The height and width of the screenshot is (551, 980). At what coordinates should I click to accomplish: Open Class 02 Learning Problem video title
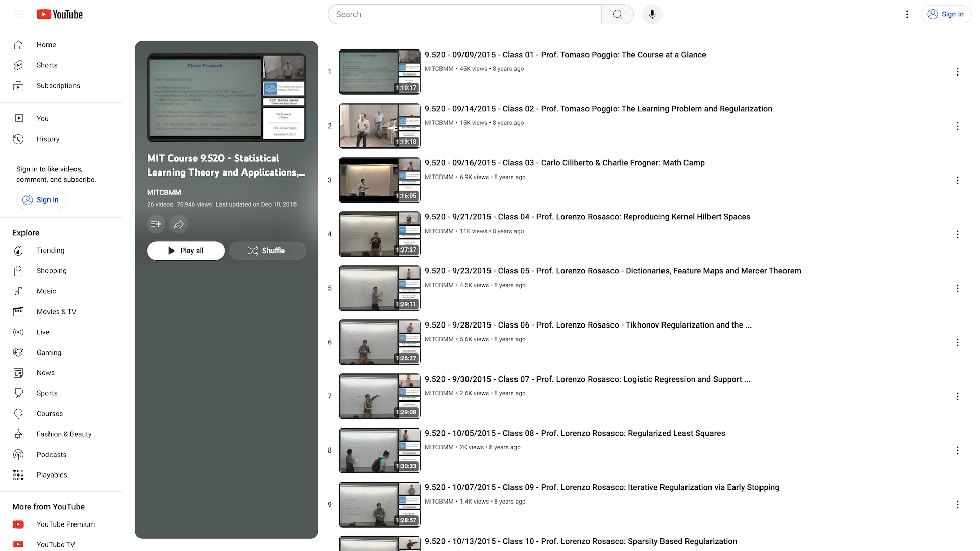[x=598, y=109]
